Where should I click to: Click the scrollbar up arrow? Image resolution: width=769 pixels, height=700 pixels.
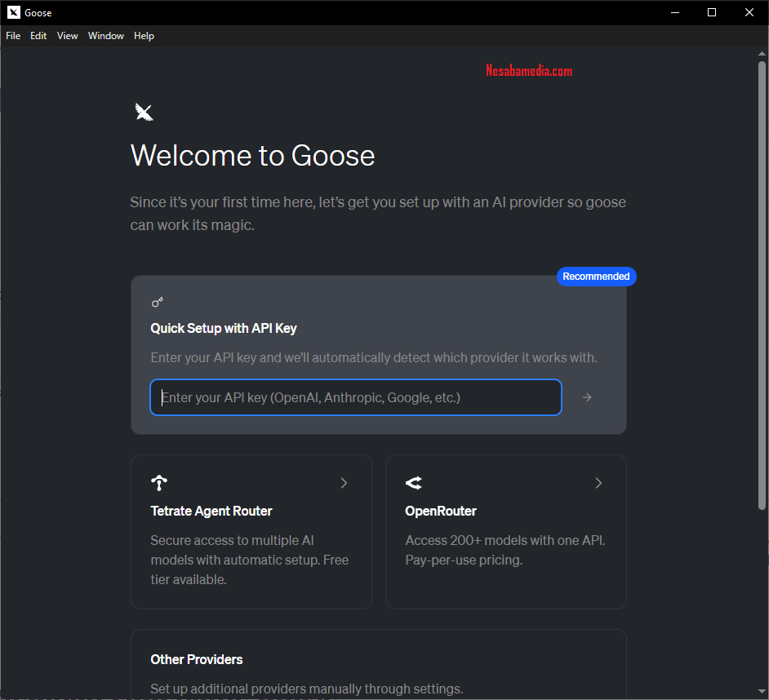[x=761, y=52]
